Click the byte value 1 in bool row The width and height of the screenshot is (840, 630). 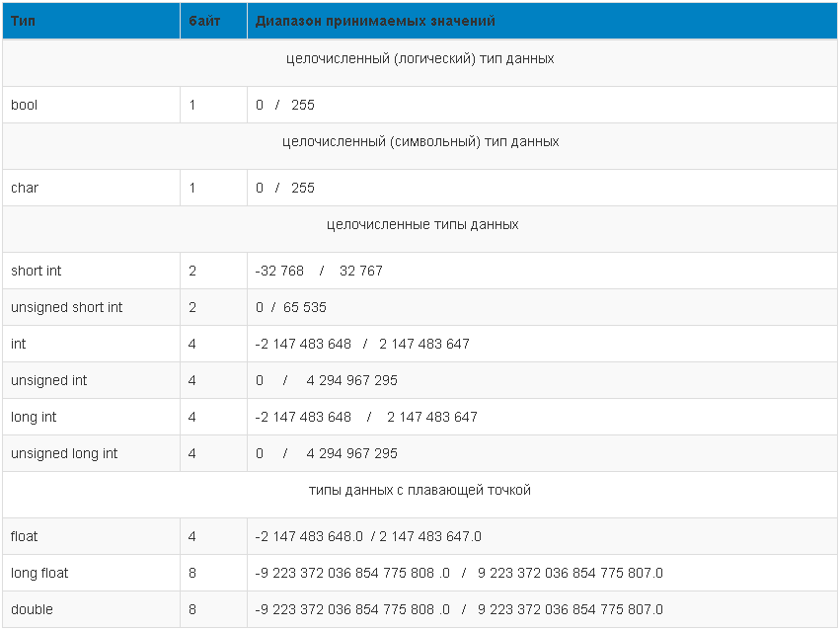click(x=191, y=105)
